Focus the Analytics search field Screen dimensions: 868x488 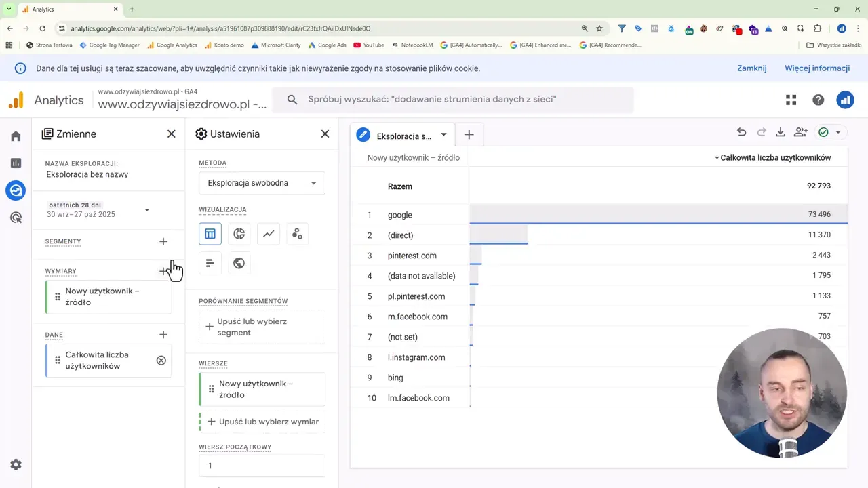453,100
